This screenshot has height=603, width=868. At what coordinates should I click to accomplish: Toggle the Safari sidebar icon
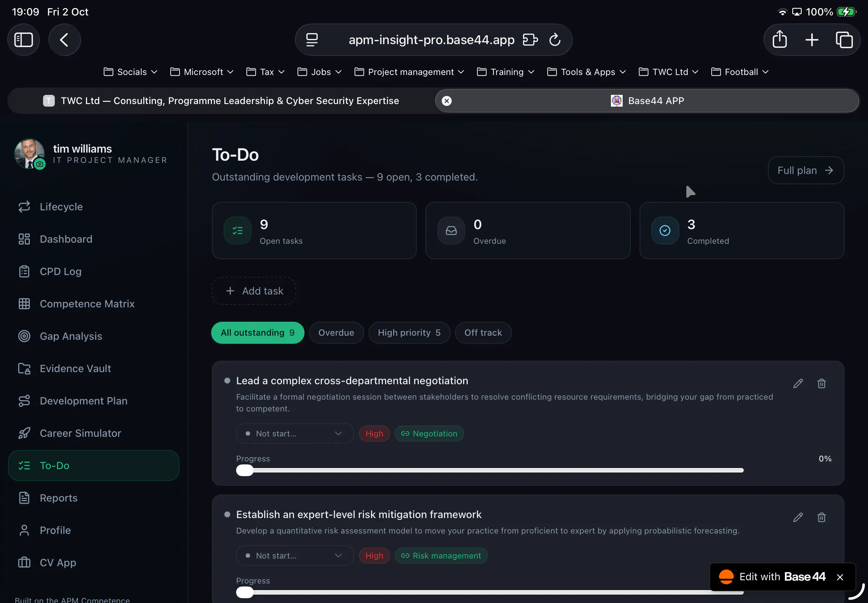24,40
